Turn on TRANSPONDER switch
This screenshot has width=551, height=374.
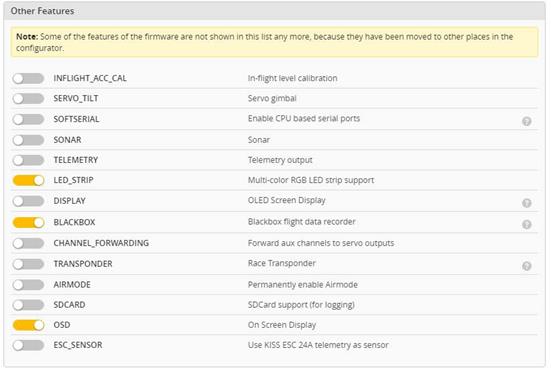pyautogui.click(x=28, y=264)
